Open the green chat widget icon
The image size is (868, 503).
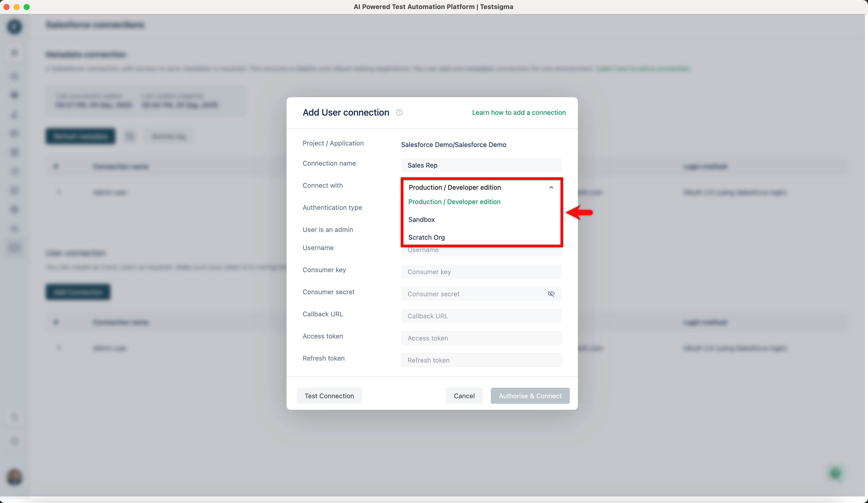point(835,473)
